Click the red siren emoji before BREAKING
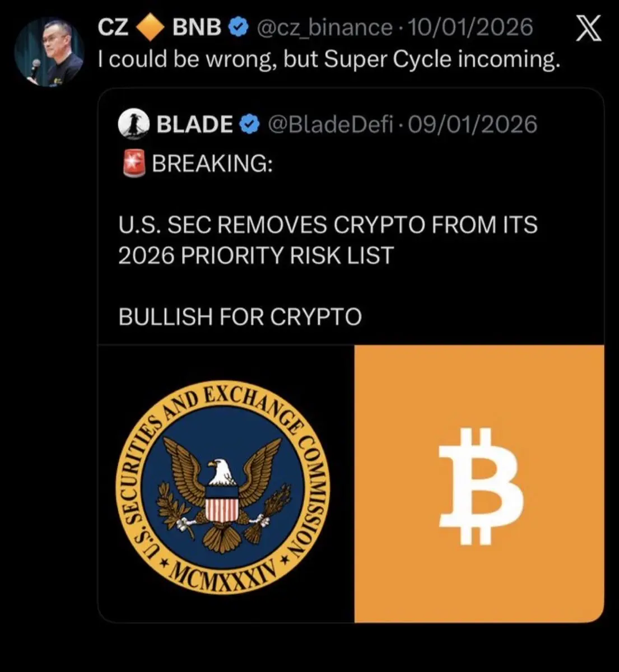The height and width of the screenshot is (672, 619). click(x=134, y=163)
